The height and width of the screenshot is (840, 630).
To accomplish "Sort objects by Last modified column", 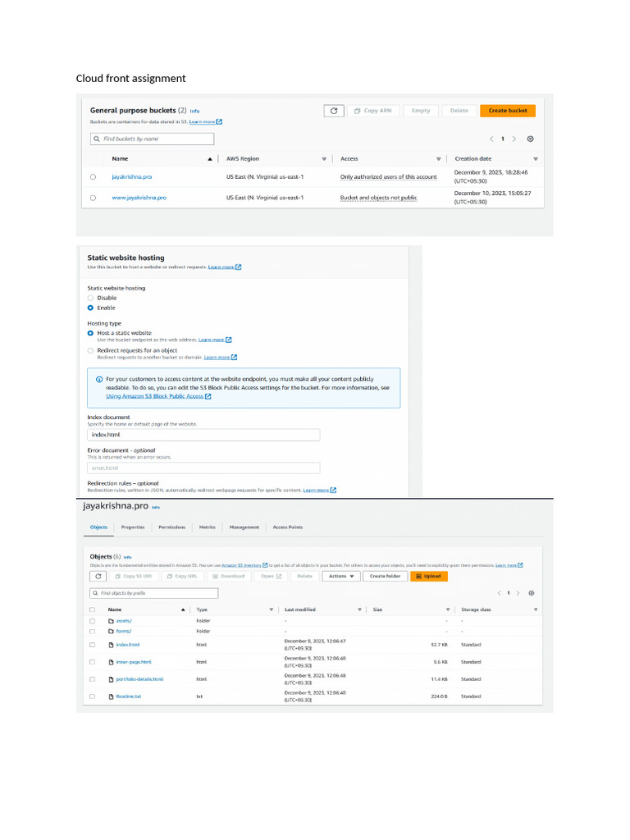I will (x=359, y=609).
